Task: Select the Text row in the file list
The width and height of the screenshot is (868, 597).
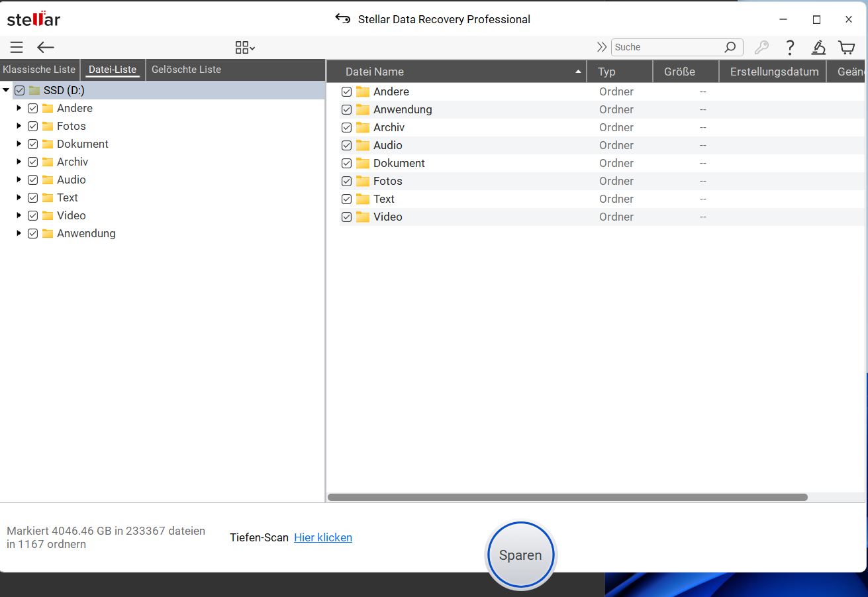Action: pos(602,199)
